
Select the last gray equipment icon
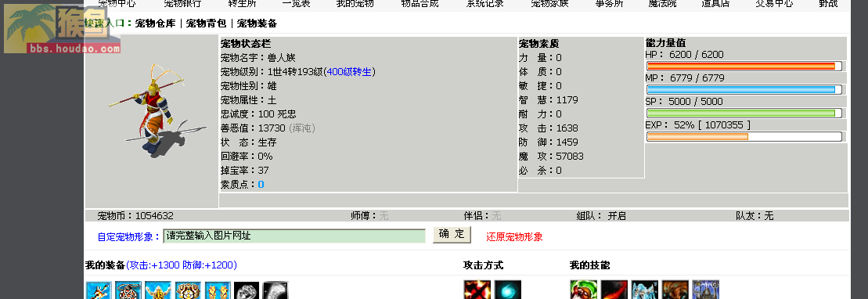[x=276, y=290]
